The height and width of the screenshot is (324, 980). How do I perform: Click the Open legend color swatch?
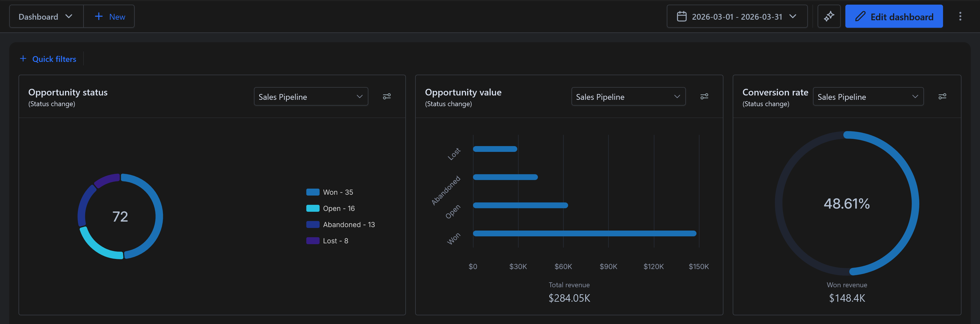pos(313,208)
